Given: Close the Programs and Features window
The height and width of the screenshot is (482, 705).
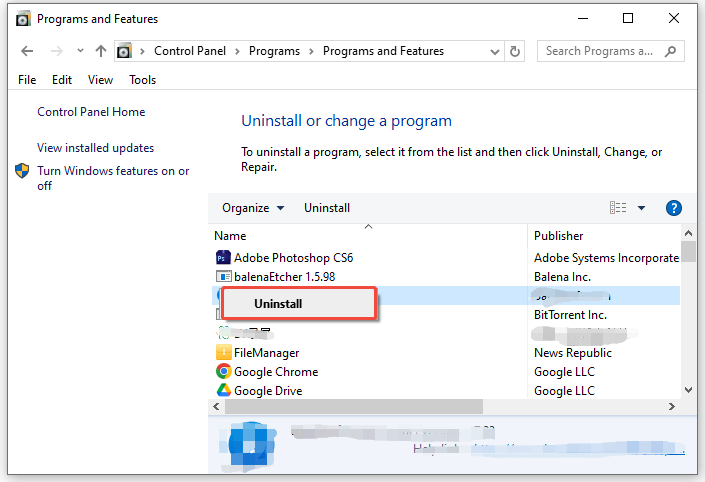Looking at the screenshot, I should coord(674,18).
